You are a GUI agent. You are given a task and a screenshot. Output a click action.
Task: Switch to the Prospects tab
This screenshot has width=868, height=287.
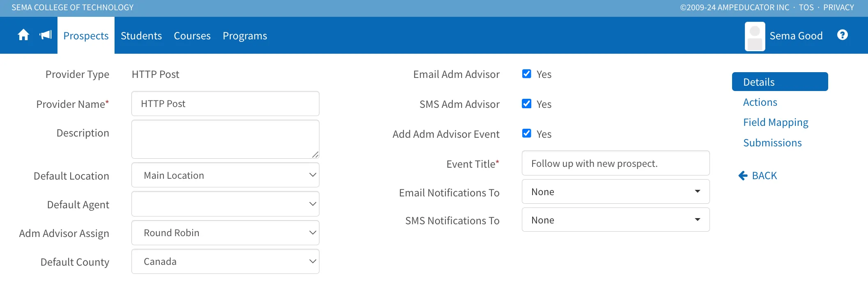pyautogui.click(x=86, y=36)
